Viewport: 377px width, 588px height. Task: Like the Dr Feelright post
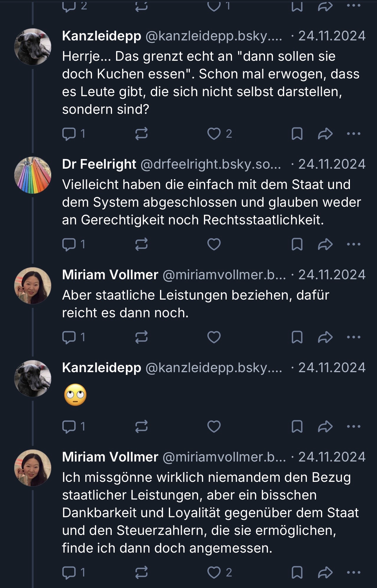tap(214, 244)
